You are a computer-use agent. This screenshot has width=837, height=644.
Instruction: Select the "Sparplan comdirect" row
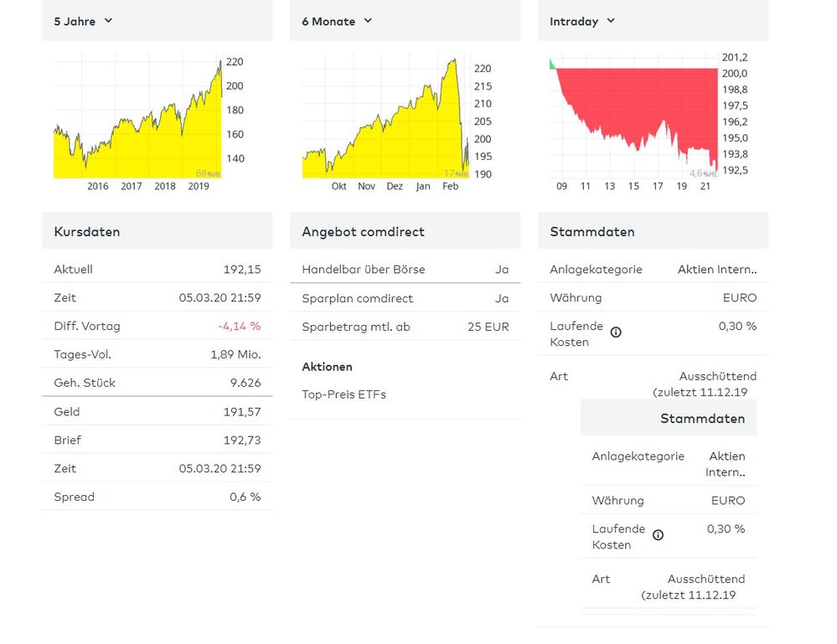click(405, 299)
